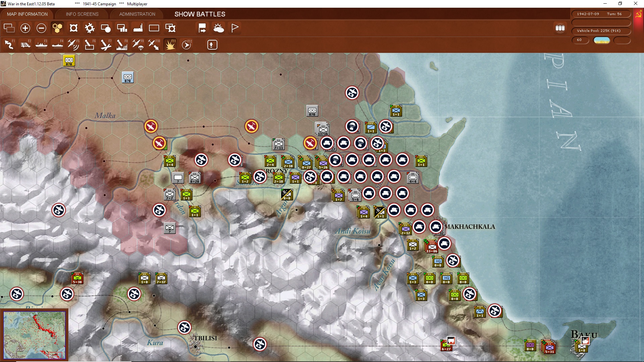Open the gear preferences icon
Image resolution: width=644 pixels, height=362 pixels.
pos(90,28)
